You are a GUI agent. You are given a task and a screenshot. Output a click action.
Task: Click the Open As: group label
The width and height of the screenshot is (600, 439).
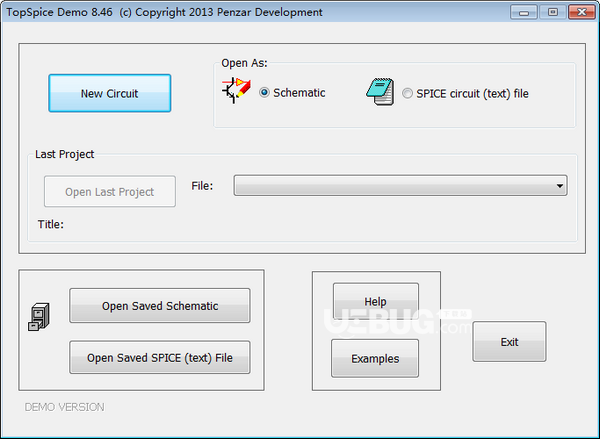[245, 63]
